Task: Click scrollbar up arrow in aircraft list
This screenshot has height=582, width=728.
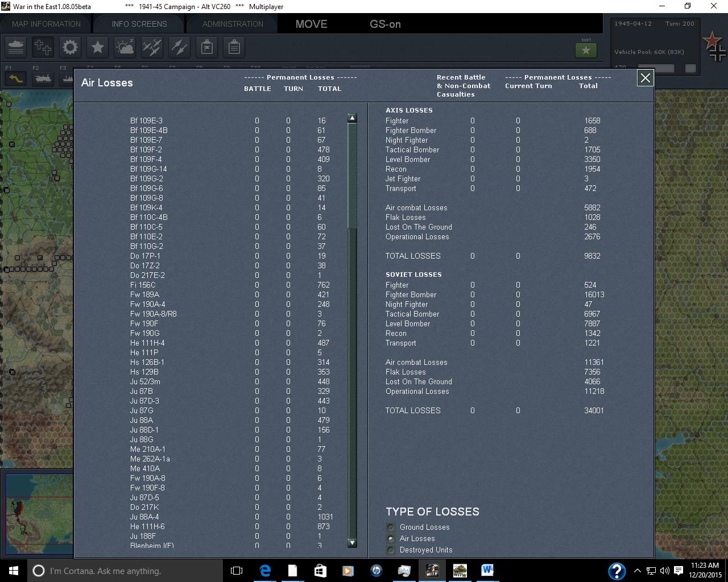Action: 352,118
